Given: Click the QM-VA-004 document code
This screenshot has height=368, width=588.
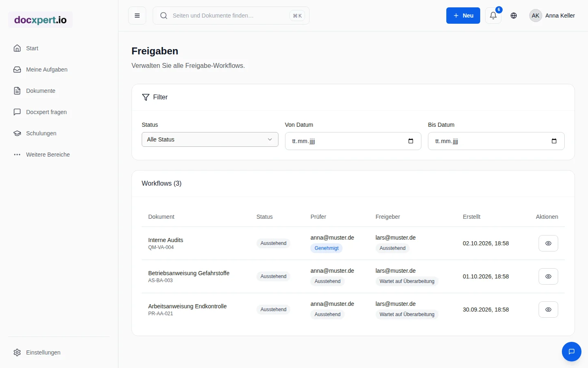Looking at the screenshot, I should [161, 247].
